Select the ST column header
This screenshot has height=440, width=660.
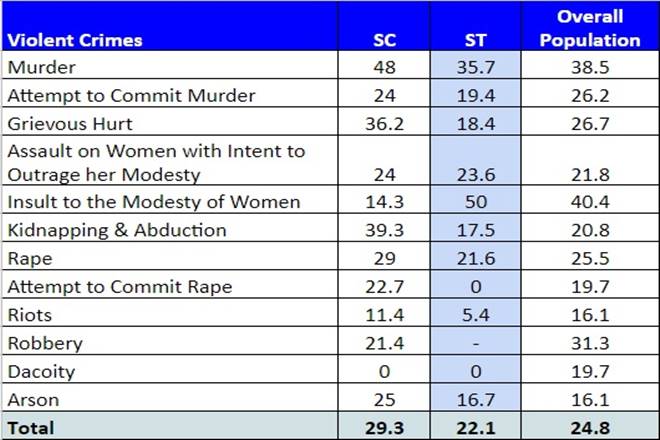(x=476, y=41)
